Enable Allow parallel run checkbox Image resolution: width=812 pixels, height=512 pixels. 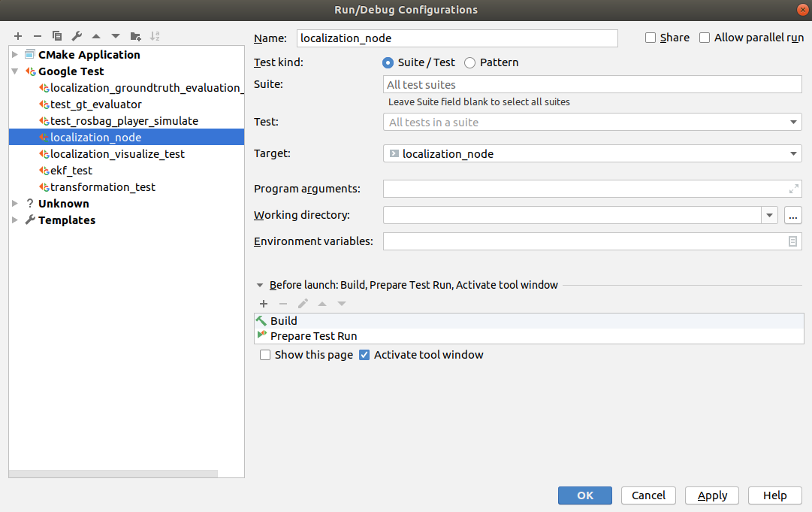pos(705,38)
